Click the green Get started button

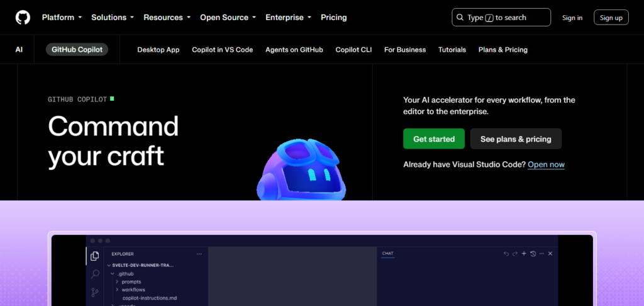point(434,139)
